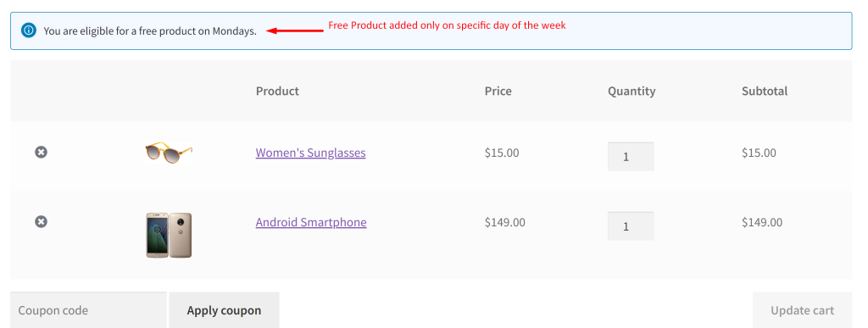Remove Women's Sunglasses from the cart

[x=41, y=152]
